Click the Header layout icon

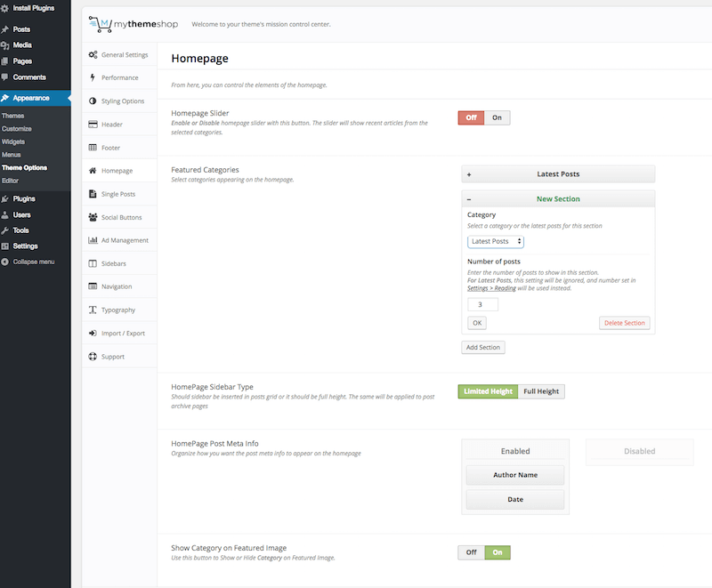pyautogui.click(x=93, y=125)
